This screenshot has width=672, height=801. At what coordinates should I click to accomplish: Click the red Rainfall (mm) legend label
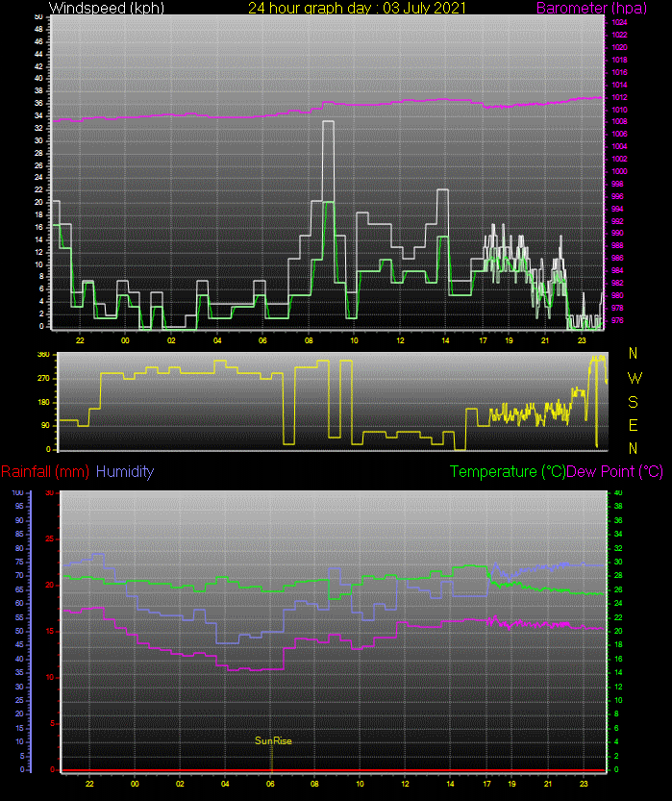coord(45,471)
